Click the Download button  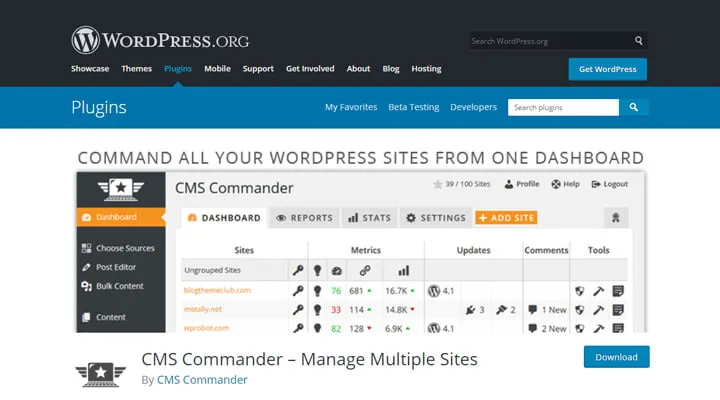click(616, 357)
